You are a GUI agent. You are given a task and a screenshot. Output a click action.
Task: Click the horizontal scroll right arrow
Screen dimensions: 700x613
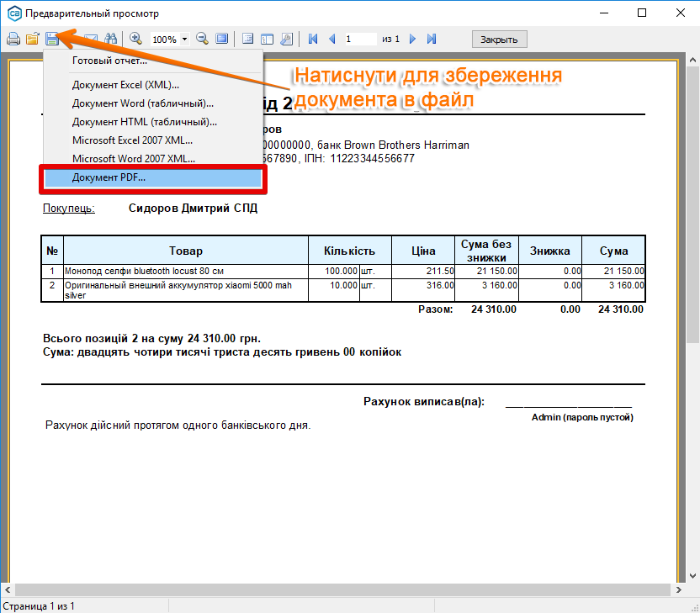(679, 589)
